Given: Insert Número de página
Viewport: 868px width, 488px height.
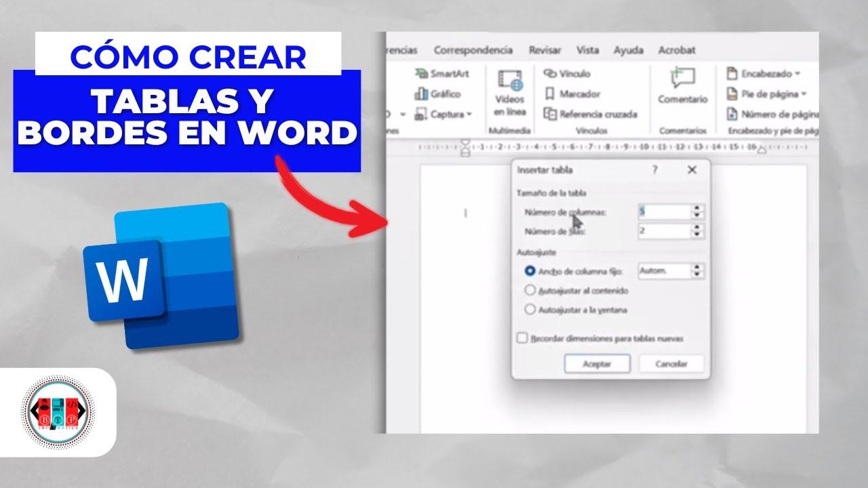Looking at the screenshot, I should coord(772,115).
